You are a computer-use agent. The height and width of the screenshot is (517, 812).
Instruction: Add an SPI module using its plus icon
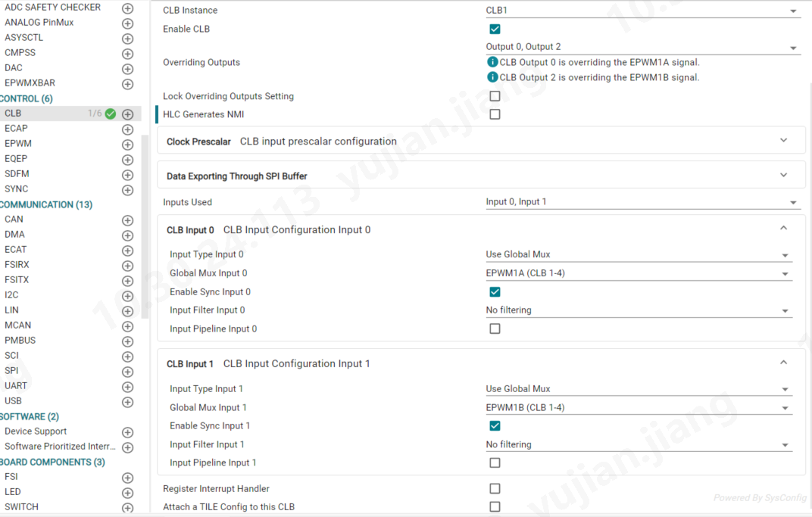click(x=127, y=372)
